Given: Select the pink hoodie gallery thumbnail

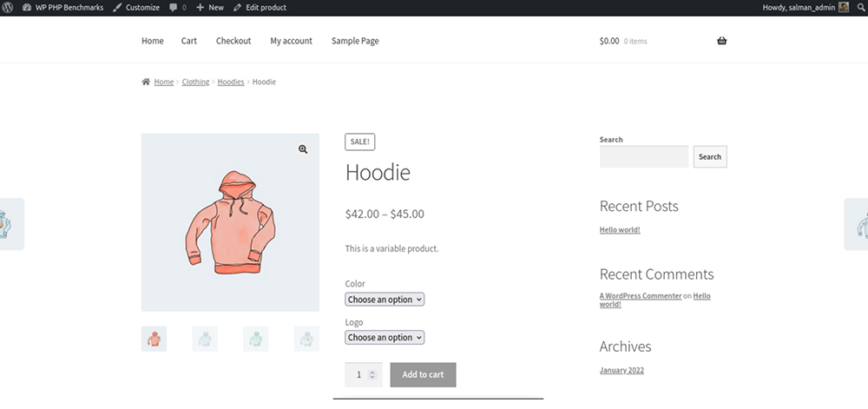Looking at the screenshot, I should (x=154, y=339).
